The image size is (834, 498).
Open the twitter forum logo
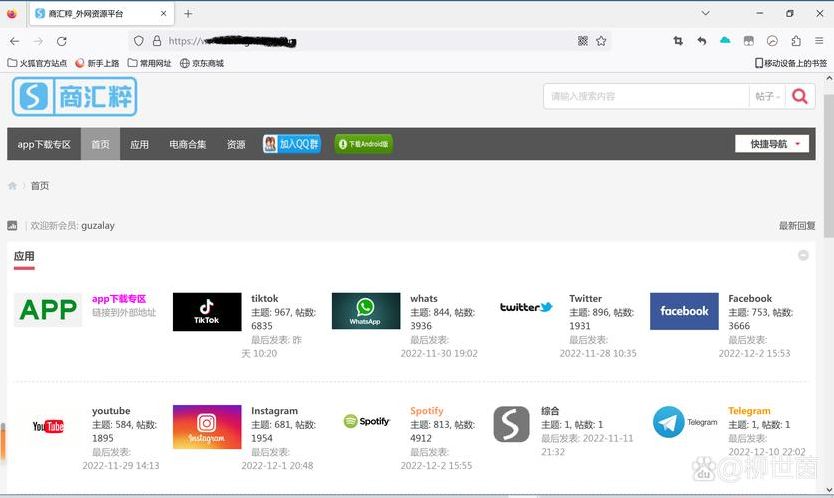[x=526, y=307]
